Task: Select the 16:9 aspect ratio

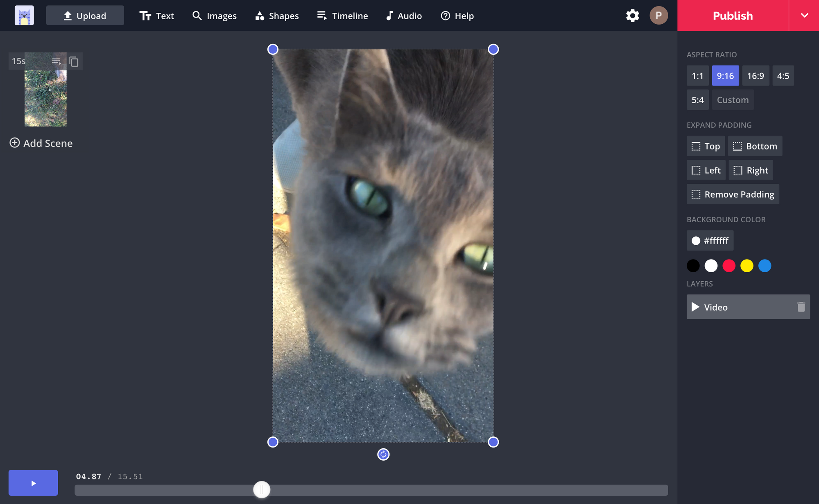Action: [756, 76]
